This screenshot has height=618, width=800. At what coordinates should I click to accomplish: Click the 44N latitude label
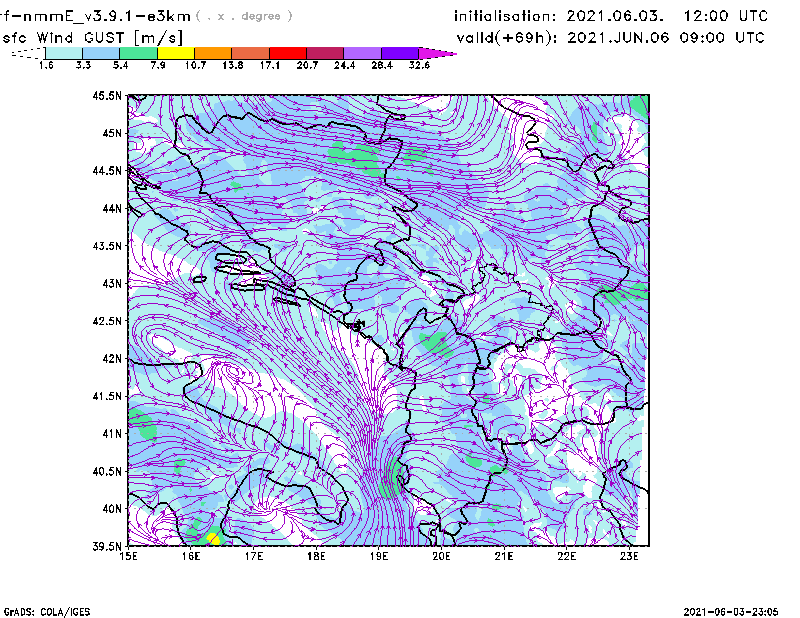[x=112, y=208]
